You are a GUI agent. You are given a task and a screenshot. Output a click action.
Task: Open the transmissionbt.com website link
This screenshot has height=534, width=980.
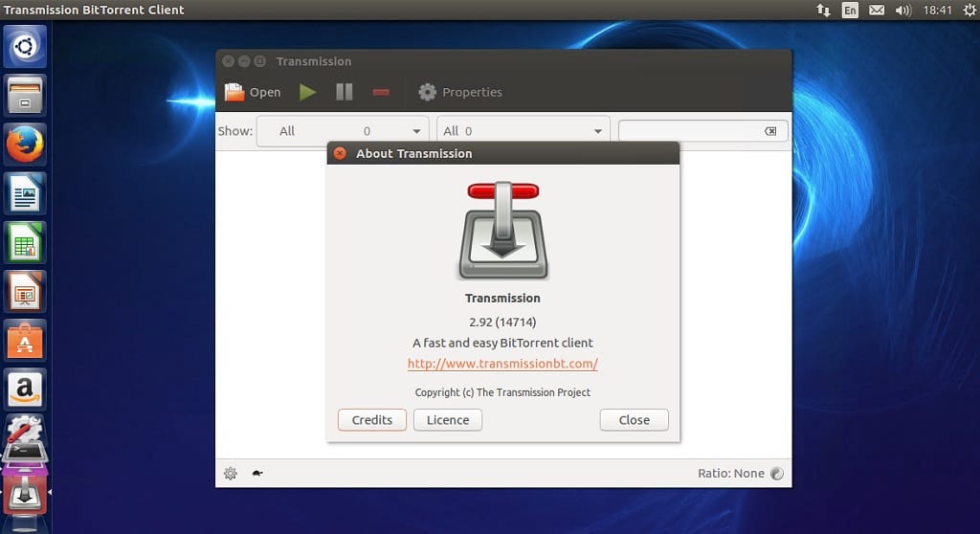click(x=502, y=364)
